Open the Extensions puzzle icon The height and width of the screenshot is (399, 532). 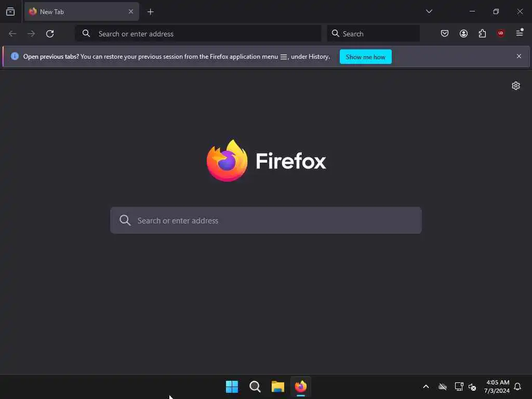482,33
